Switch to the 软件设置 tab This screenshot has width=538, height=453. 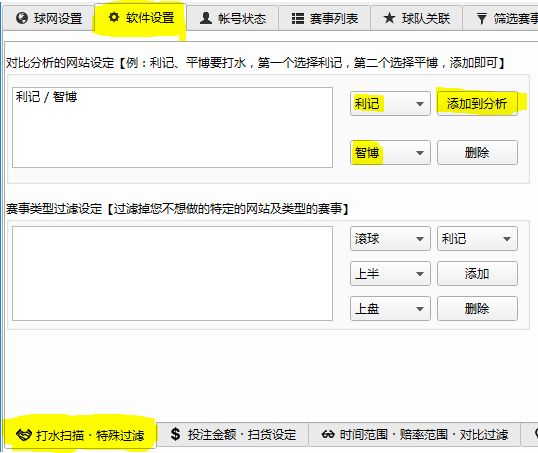pos(141,17)
